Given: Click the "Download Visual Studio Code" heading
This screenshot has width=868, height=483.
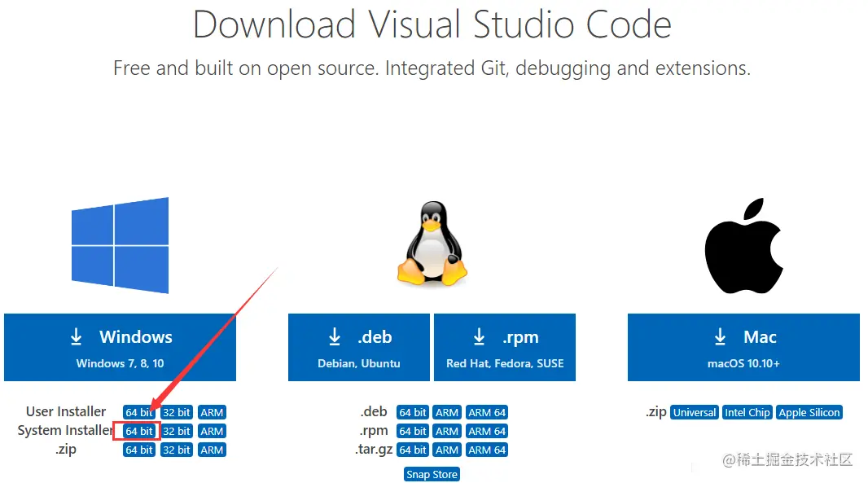Looking at the screenshot, I should click(432, 25).
